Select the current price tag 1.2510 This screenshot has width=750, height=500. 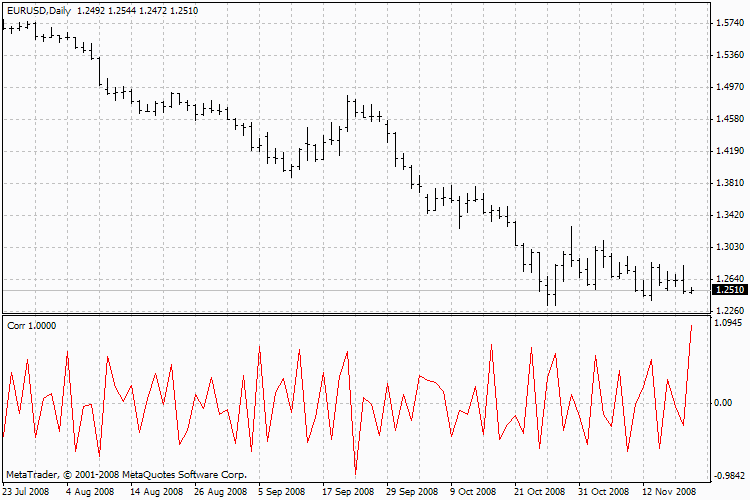click(728, 290)
